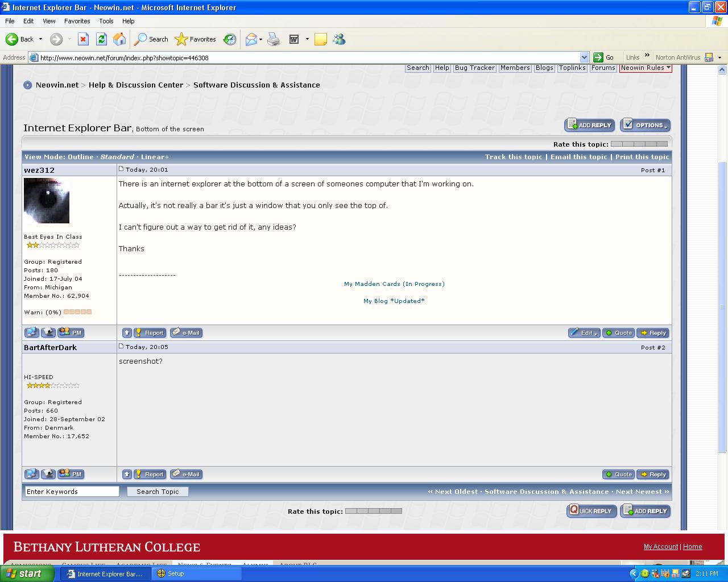Click the Reply icon under post #1

(652, 332)
